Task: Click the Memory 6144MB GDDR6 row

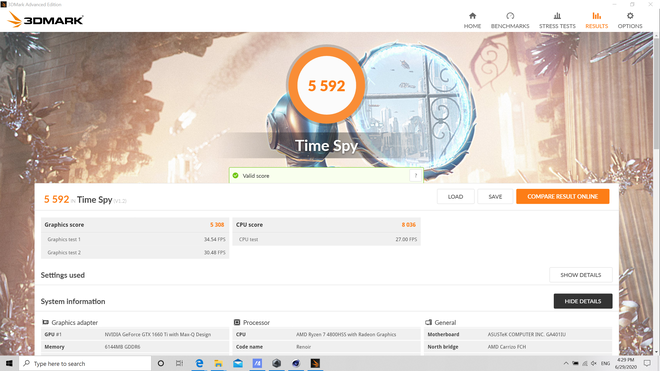Action: point(135,347)
